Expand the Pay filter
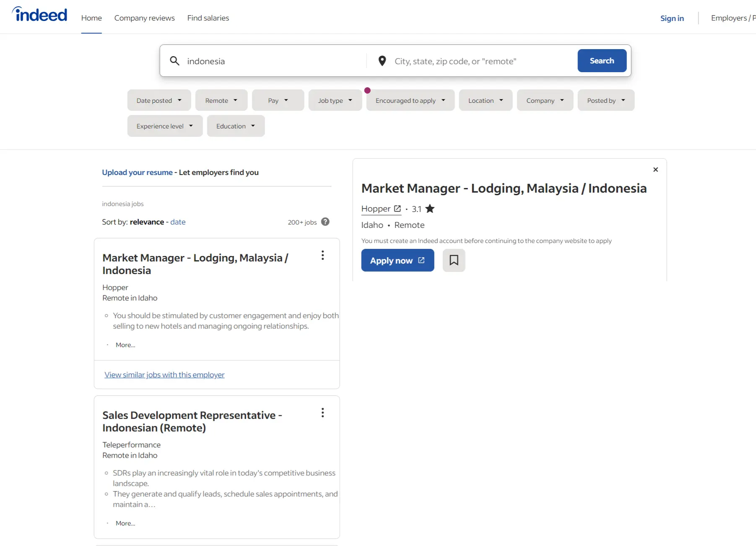 (x=278, y=100)
